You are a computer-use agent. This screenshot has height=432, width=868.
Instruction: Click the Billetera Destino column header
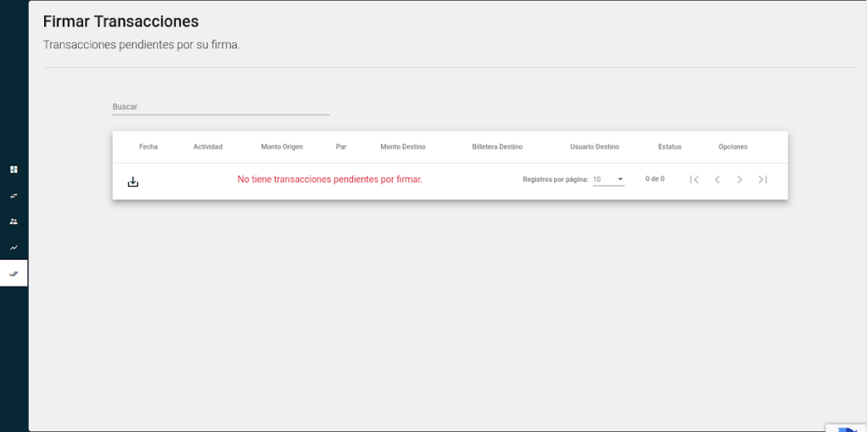(x=497, y=147)
